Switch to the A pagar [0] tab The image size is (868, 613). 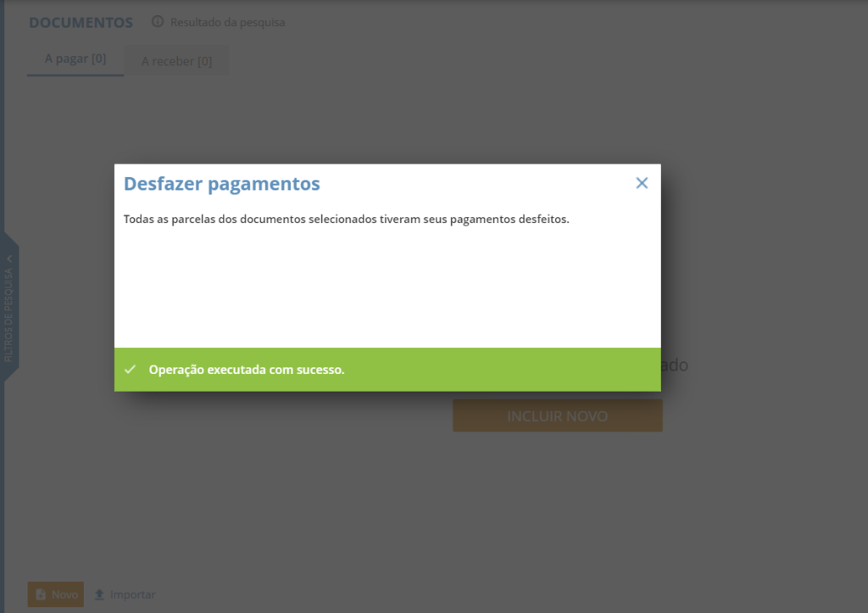tap(75, 59)
